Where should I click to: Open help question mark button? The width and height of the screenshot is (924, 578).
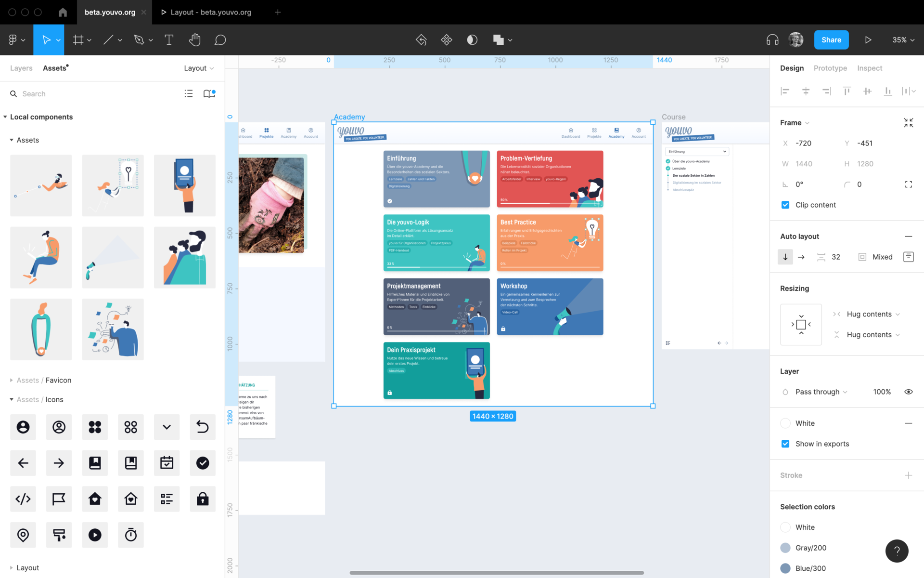(897, 551)
